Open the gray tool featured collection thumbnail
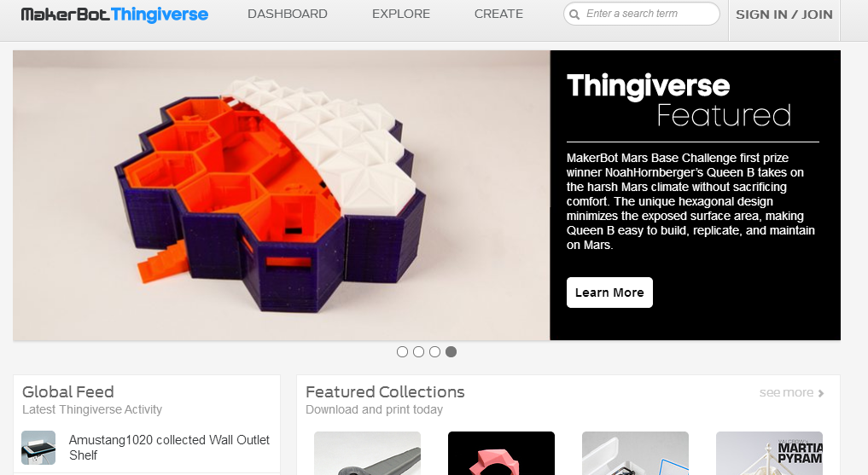The height and width of the screenshot is (475, 868). (x=368, y=453)
